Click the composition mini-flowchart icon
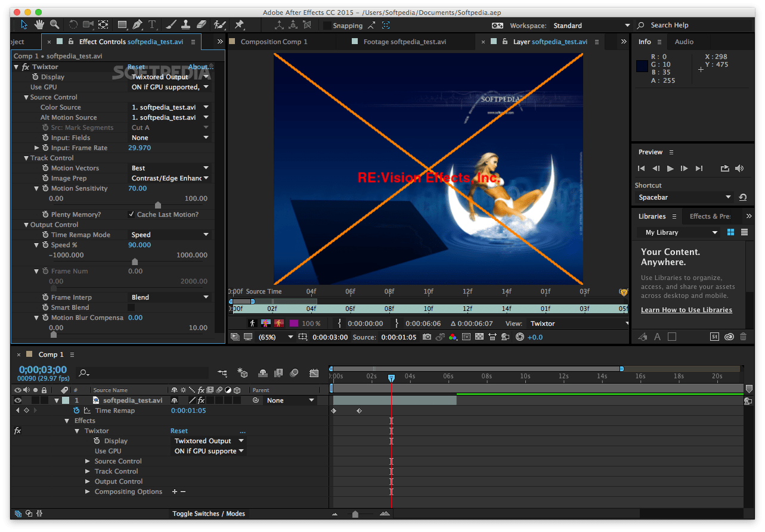The width and height of the screenshot is (765, 532). pyautogui.click(x=222, y=374)
